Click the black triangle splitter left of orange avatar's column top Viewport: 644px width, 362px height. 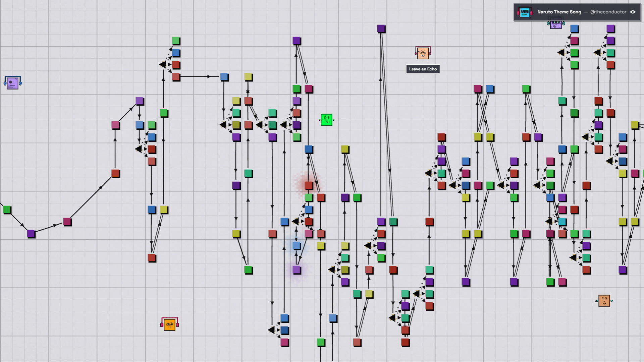(x=162, y=64)
